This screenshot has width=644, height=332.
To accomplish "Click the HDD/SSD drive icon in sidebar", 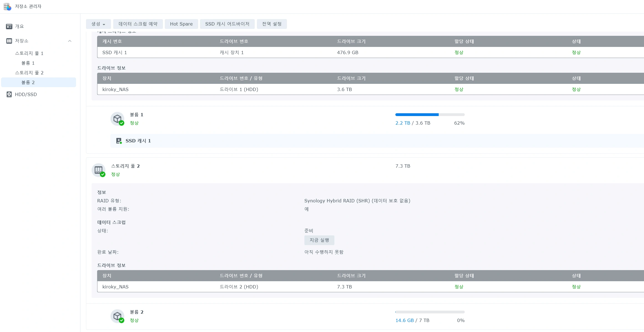I will pyautogui.click(x=9, y=94).
